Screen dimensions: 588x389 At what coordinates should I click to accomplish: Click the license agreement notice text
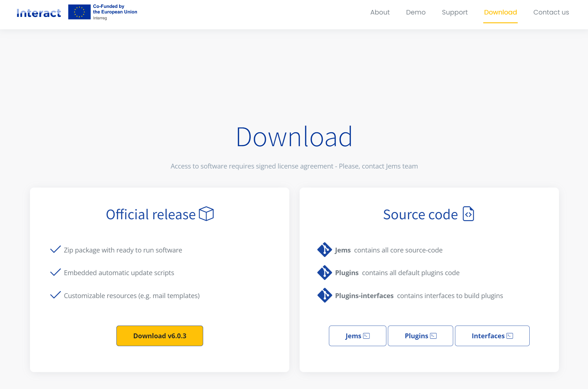tap(294, 166)
